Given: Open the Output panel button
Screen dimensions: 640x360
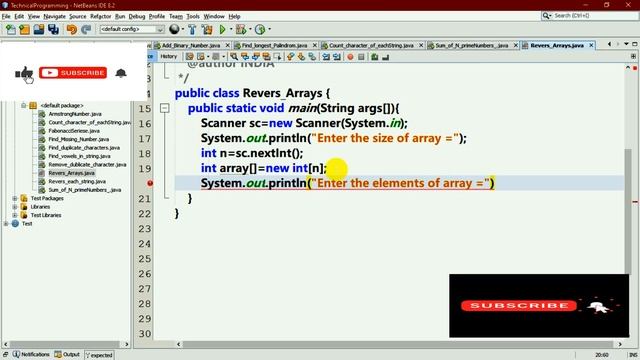Looking at the screenshot, I should [67, 354].
